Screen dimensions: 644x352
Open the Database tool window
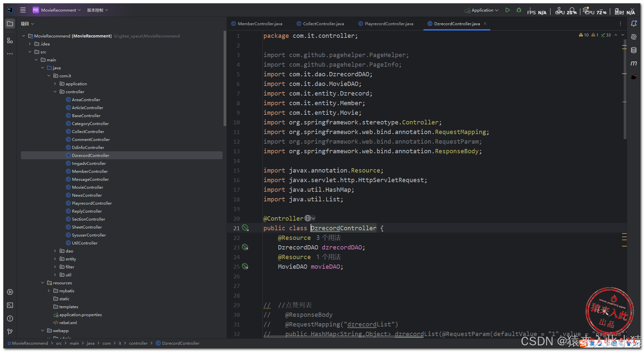click(x=634, y=50)
